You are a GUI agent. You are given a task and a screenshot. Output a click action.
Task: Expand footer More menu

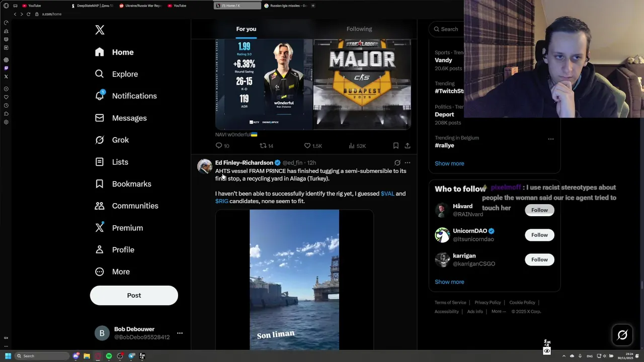point(498,312)
